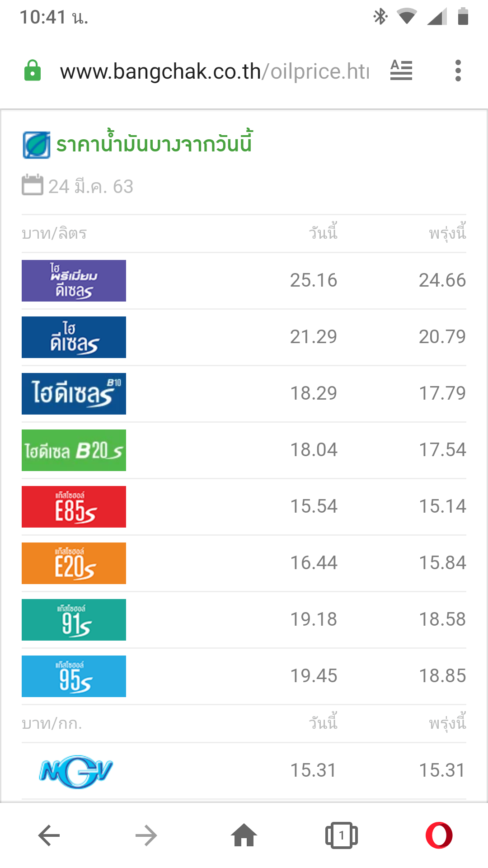This screenshot has height=868, width=488.
Task: Tap the green padlock security icon
Action: [33, 71]
